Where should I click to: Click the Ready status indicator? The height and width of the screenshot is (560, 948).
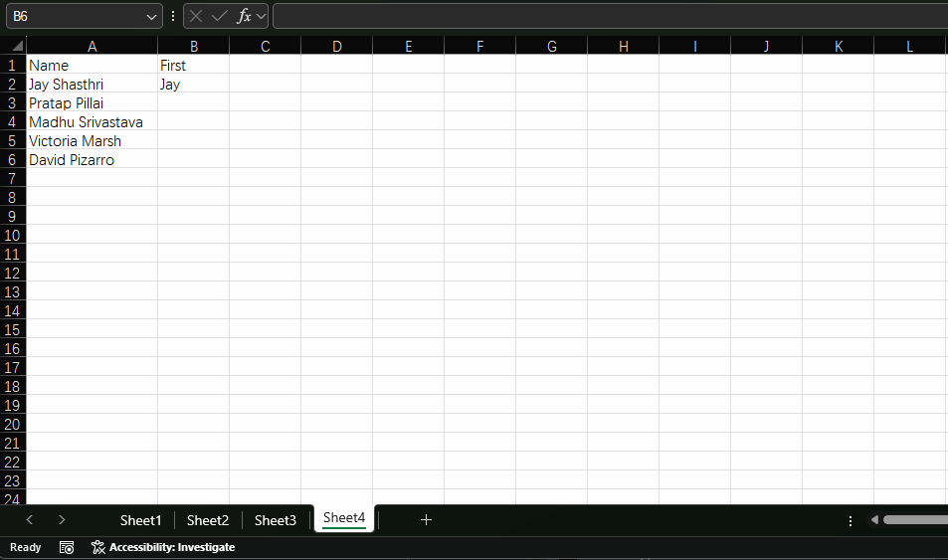click(x=26, y=547)
